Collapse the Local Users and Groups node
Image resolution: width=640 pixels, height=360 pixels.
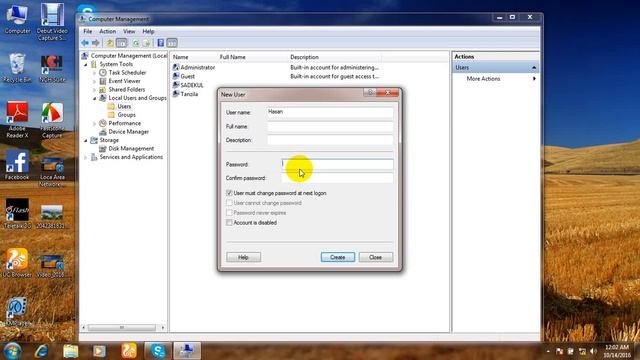point(95,98)
